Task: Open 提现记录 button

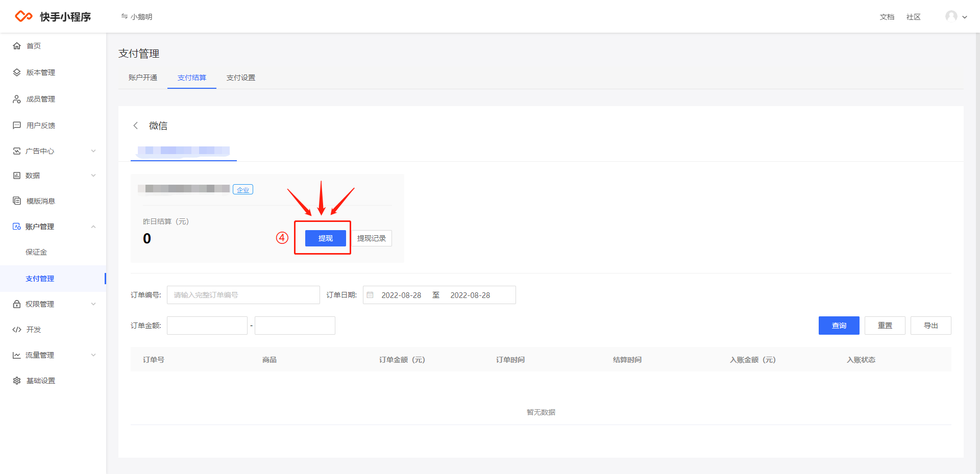Action: (372, 238)
